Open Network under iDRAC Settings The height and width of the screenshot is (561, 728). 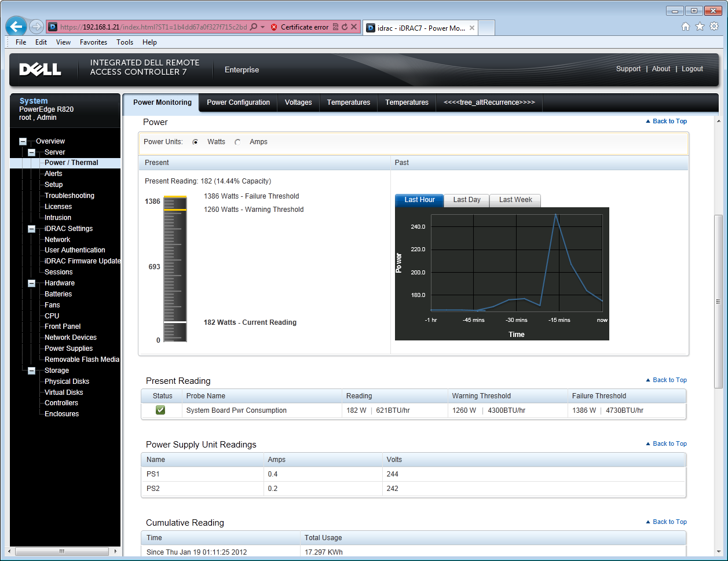coord(57,240)
